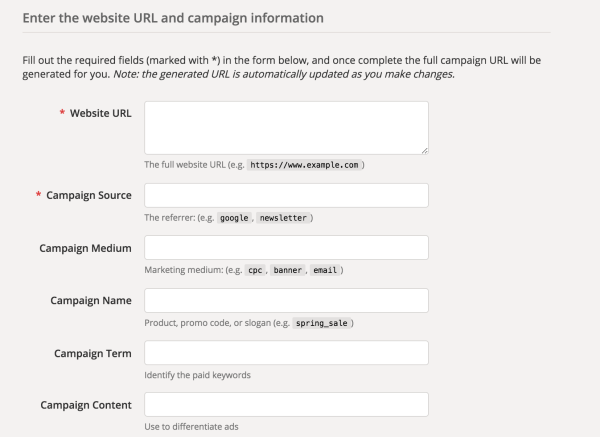Click the newsletter example code tag
This screenshot has width=600, height=437.
[283, 218]
